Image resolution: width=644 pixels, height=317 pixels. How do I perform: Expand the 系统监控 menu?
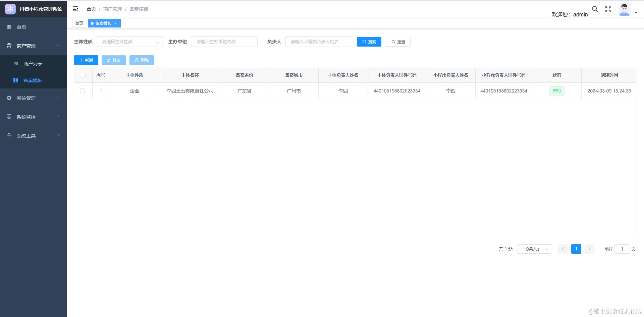tap(58, 117)
